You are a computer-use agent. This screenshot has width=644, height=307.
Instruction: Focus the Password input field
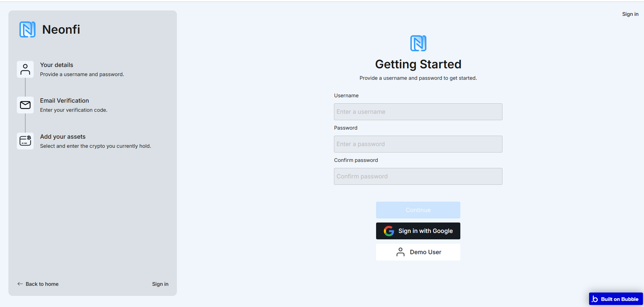point(418,144)
